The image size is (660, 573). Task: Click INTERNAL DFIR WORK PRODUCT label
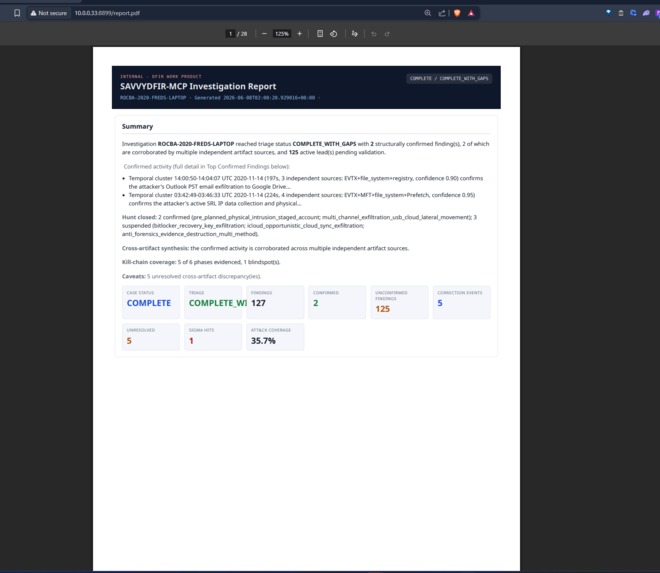pyautogui.click(x=161, y=77)
